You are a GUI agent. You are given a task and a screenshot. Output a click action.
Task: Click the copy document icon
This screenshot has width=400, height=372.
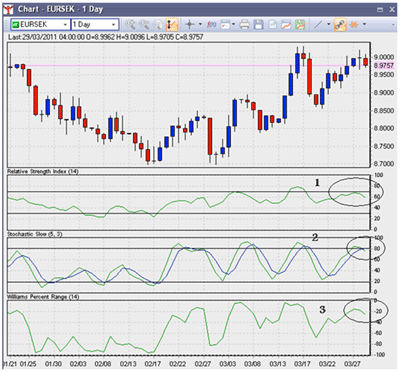[x=272, y=25]
